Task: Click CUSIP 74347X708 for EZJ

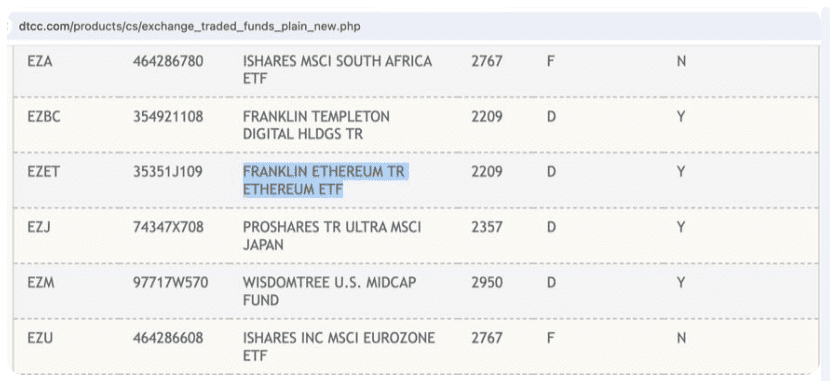Action: 168,228
